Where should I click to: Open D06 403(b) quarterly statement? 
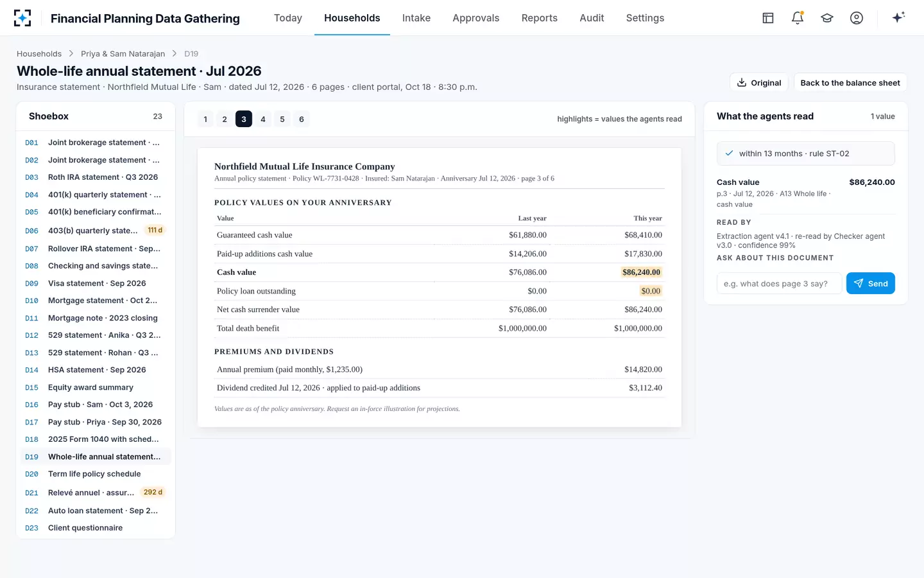point(96,231)
